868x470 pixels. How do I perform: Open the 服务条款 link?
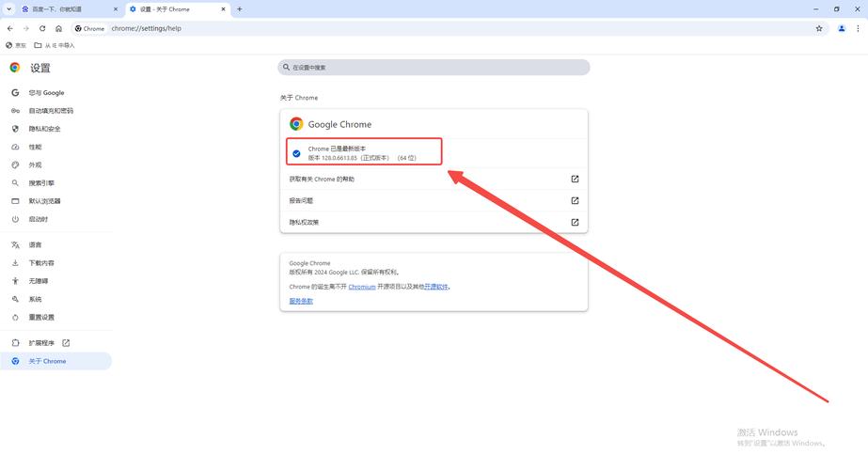[x=301, y=301]
